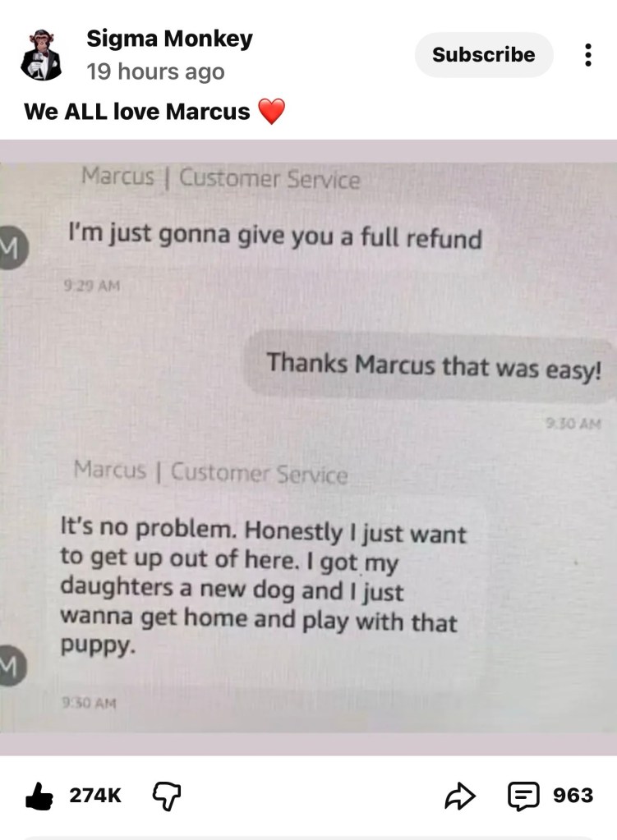This screenshot has height=840, width=617.
Task: Open comments via the speech bubble icon
Action: 523,796
